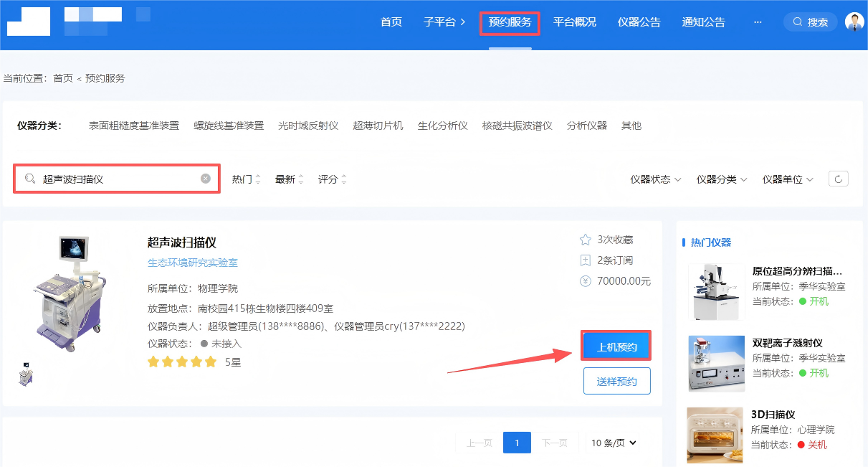Expand the 仪器分类 dropdown filter
Screen dimensions: 868x467
coord(722,179)
